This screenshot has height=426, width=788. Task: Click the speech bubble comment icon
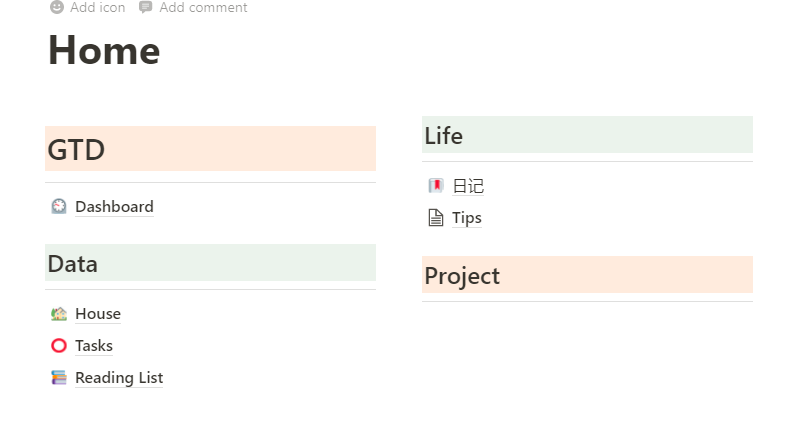point(145,7)
